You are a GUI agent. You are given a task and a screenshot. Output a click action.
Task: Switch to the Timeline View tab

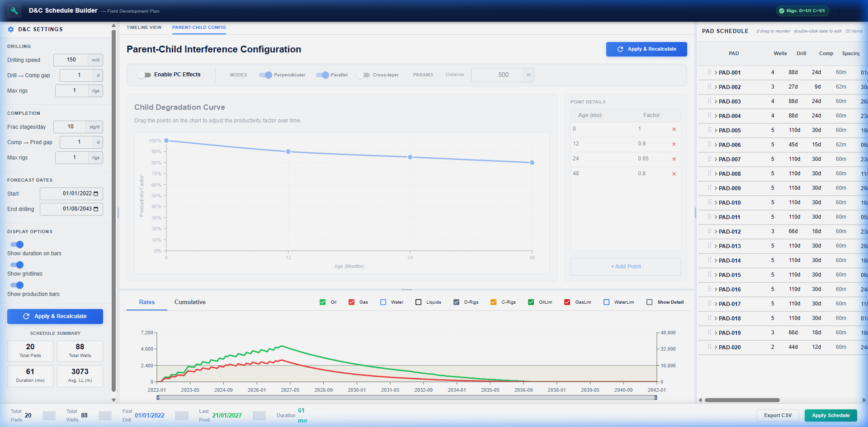144,28
